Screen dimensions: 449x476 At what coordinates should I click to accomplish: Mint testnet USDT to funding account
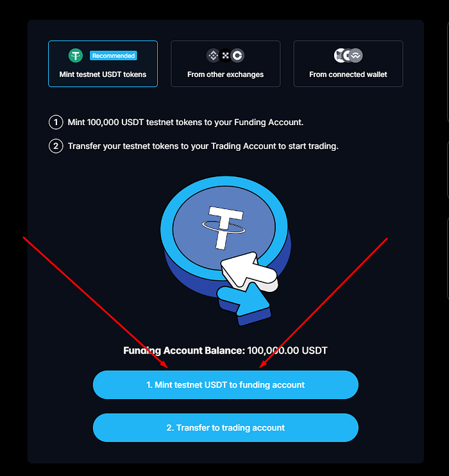point(226,385)
